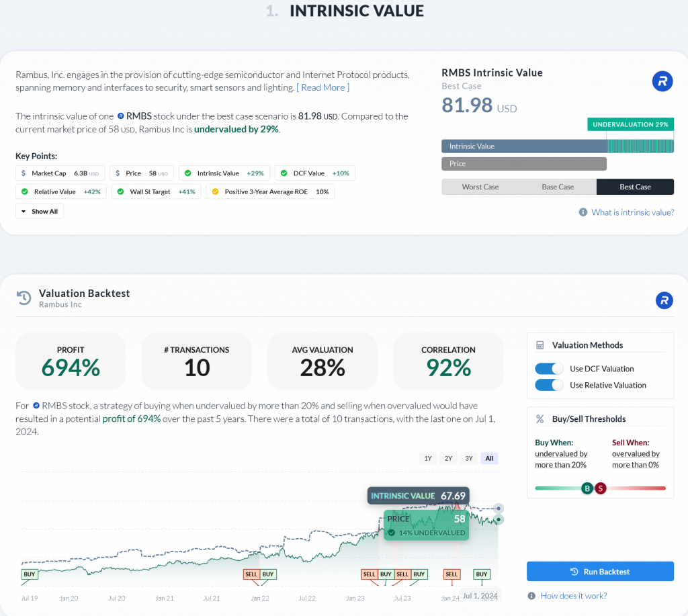Screen dimensions: 688x616
Task: Click the Correlation 92% stat card
Action: pyautogui.click(x=448, y=361)
